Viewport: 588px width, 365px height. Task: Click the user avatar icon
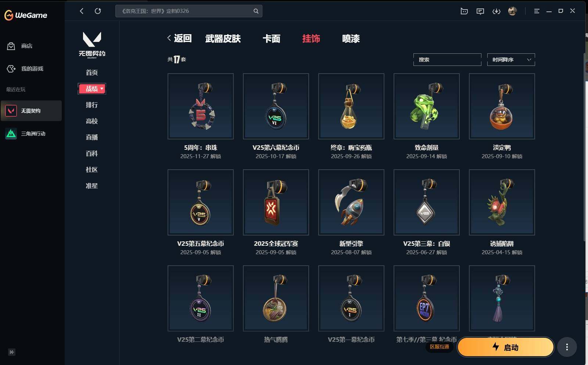click(x=512, y=11)
